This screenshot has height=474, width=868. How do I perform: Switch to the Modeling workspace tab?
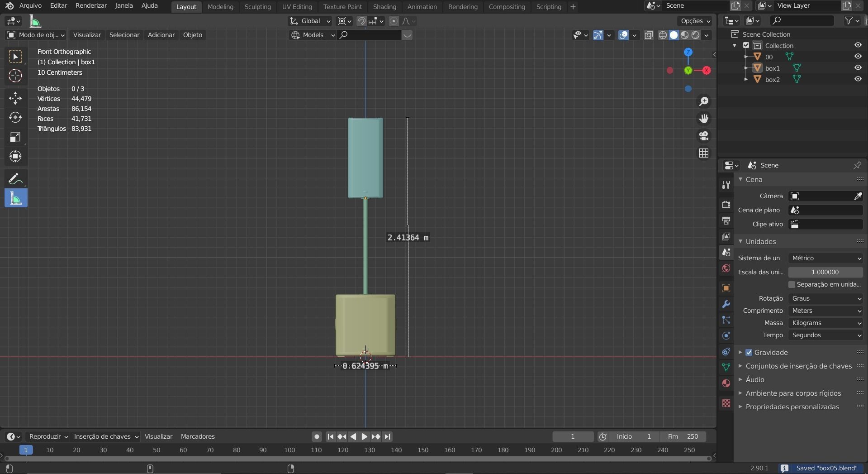click(x=220, y=7)
